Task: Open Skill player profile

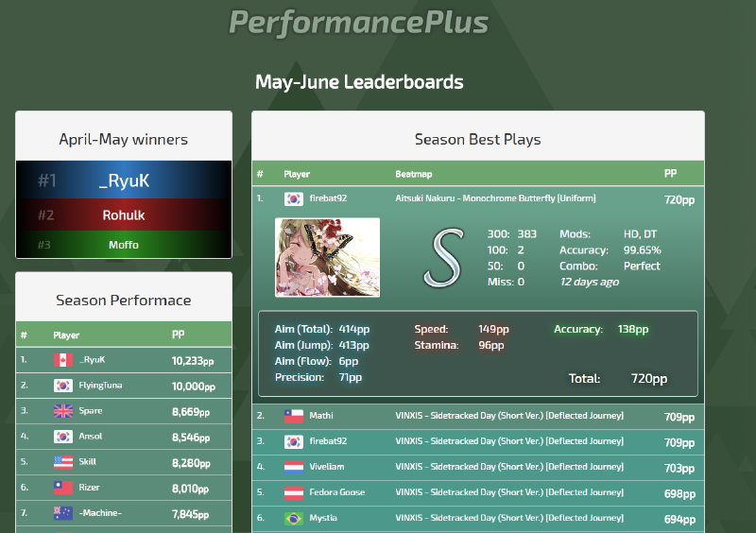Action: [x=87, y=462]
